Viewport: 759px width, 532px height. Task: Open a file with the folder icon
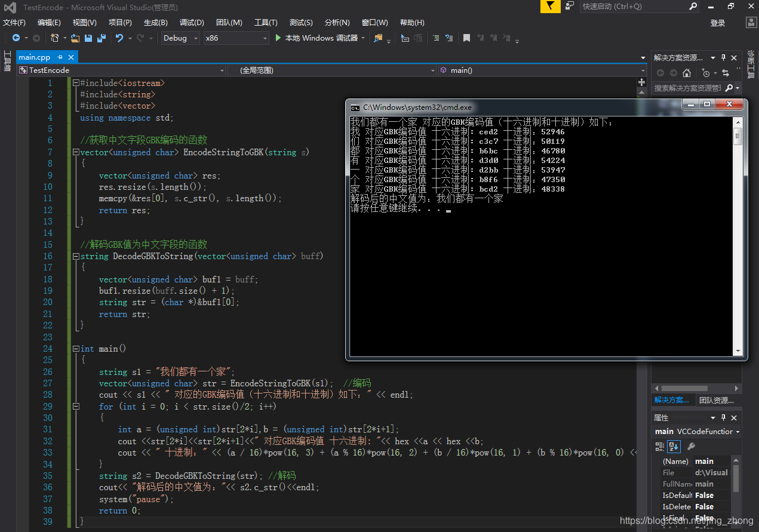(x=75, y=38)
